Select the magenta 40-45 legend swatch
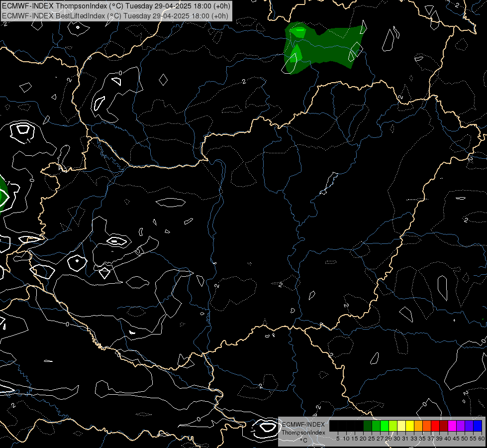The height and width of the screenshot is (448, 487). pyautogui.click(x=452, y=426)
